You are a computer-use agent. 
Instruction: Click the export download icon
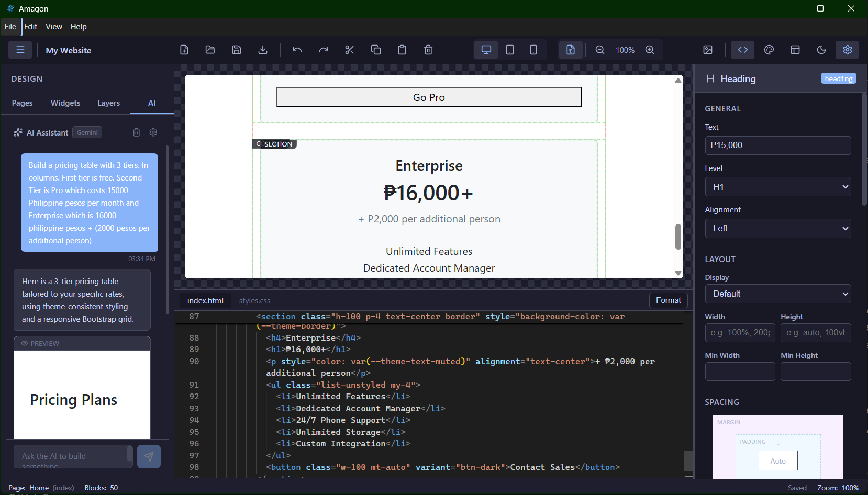tap(263, 50)
